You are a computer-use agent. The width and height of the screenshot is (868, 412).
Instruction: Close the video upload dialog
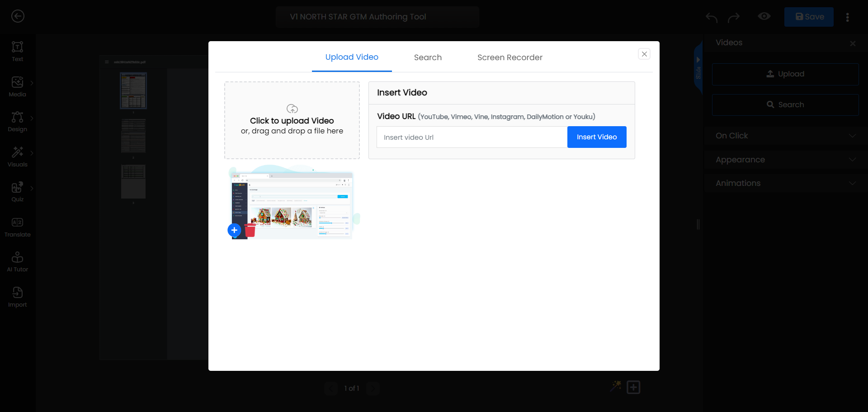(x=644, y=54)
